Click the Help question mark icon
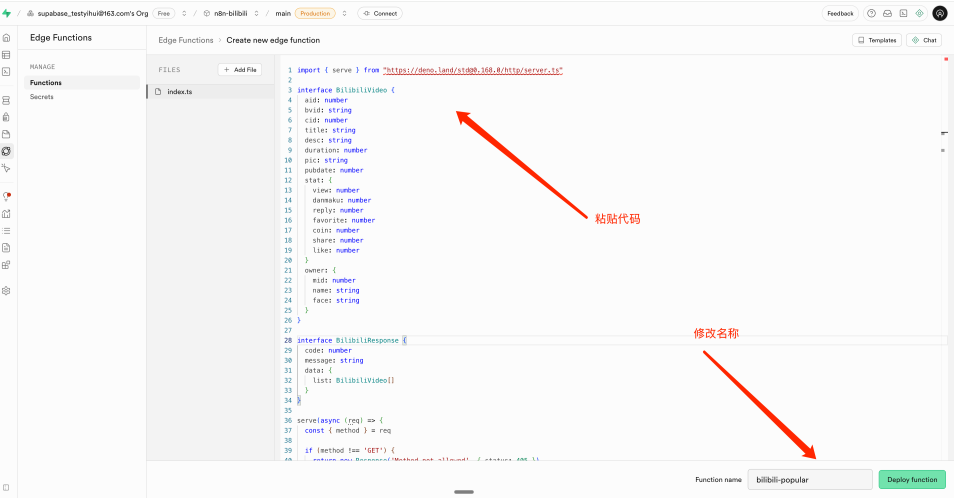Viewport: 954px width, 498px height. coord(871,13)
